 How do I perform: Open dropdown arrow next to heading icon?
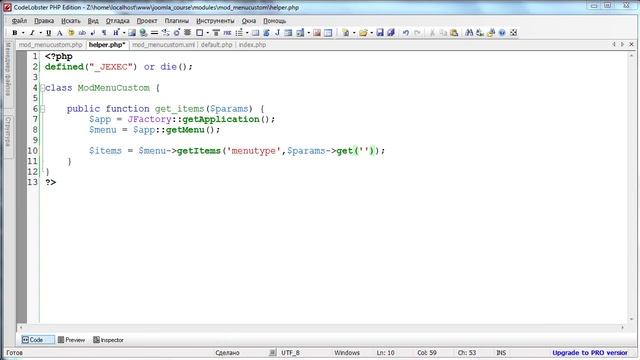[124, 33]
